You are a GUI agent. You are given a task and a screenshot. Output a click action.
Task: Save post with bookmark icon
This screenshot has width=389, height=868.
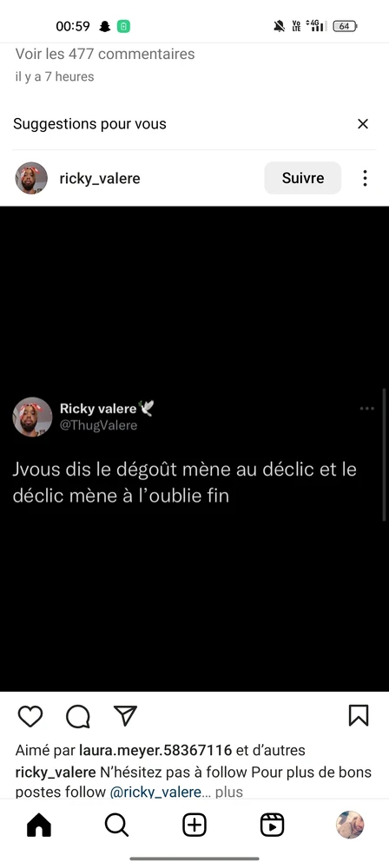tap(359, 715)
